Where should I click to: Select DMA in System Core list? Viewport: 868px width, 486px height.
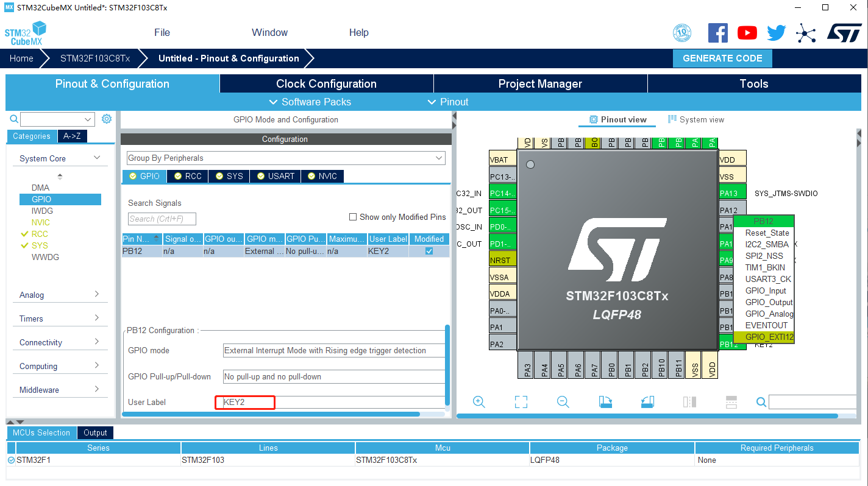click(x=40, y=188)
